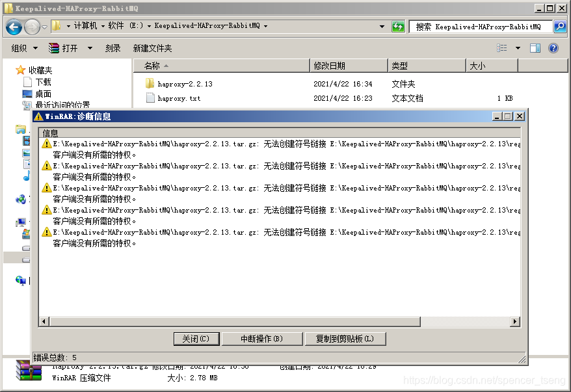Sort files by the 名称 column header
This screenshot has width=571, height=392.
222,66
